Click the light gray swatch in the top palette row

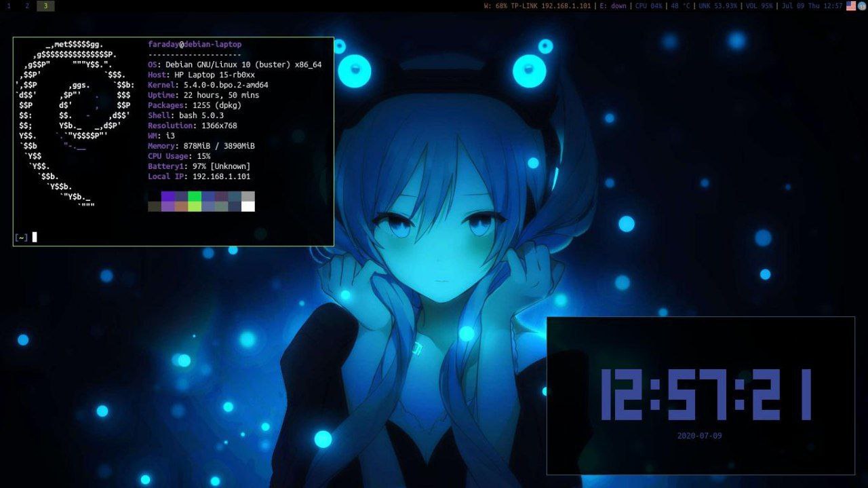248,196
